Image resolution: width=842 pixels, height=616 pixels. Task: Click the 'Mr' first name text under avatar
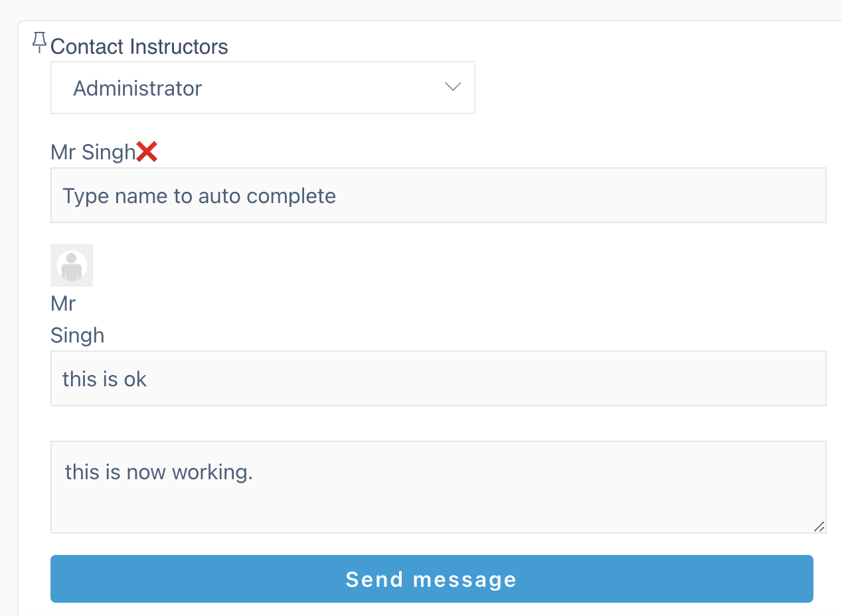tap(63, 304)
